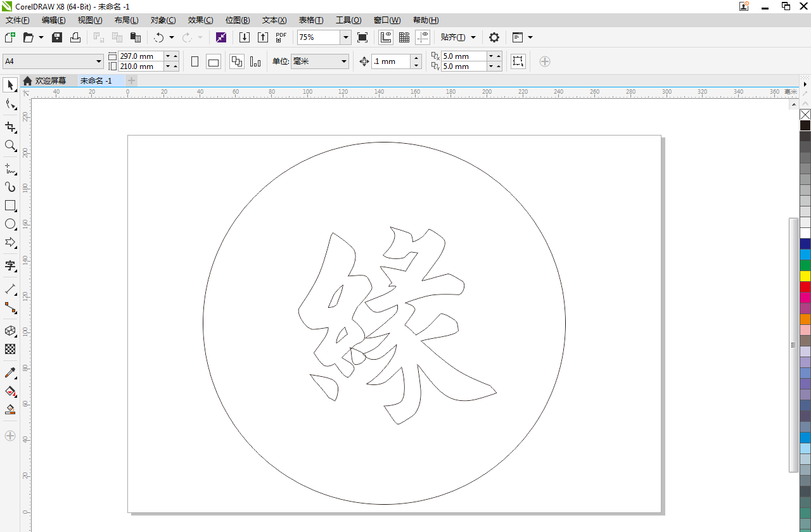Choose the Drop Shadow effects tool
The width and height of the screenshot is (811, 532).
[10, 331]
